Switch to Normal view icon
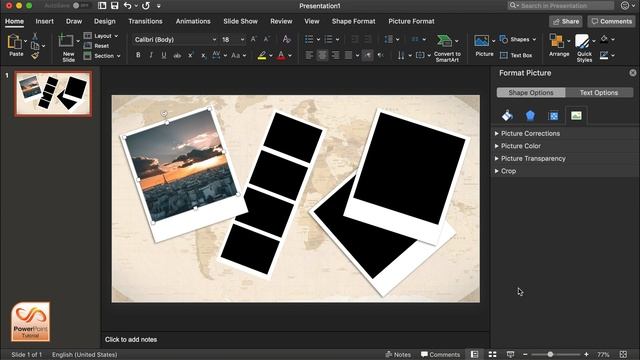Screen dimensions: 640x360 tap(474, 354)
